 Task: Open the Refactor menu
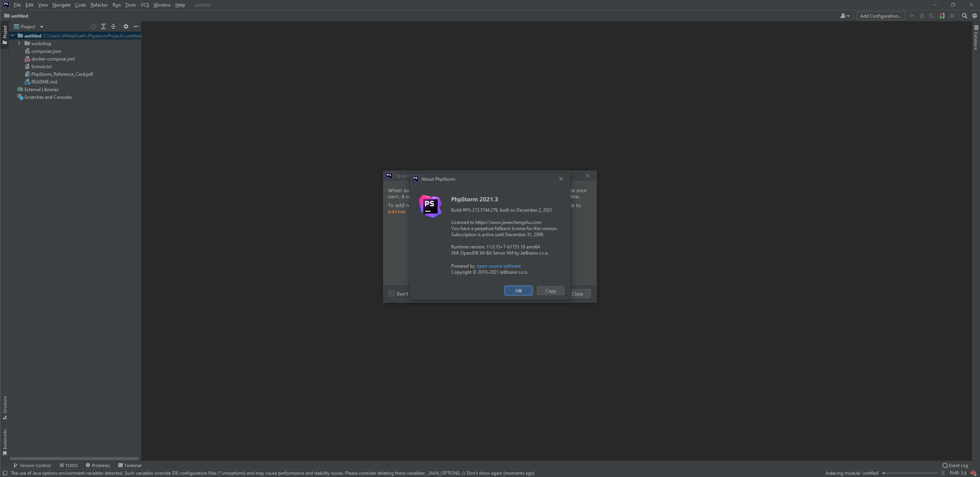point(99,5)
